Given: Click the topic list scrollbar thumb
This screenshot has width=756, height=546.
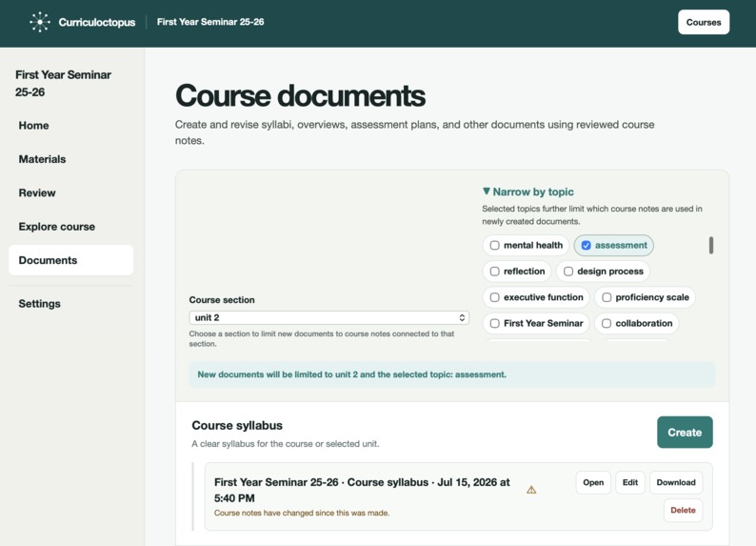Looking at the screenshot, I should pyautogui.click(x=711, y=245).
